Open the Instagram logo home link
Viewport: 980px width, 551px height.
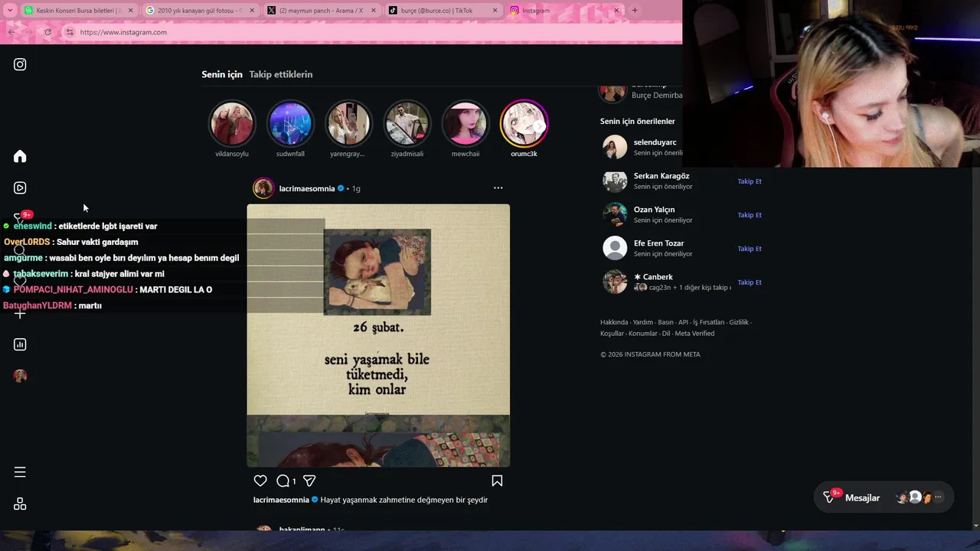point(20,64)
